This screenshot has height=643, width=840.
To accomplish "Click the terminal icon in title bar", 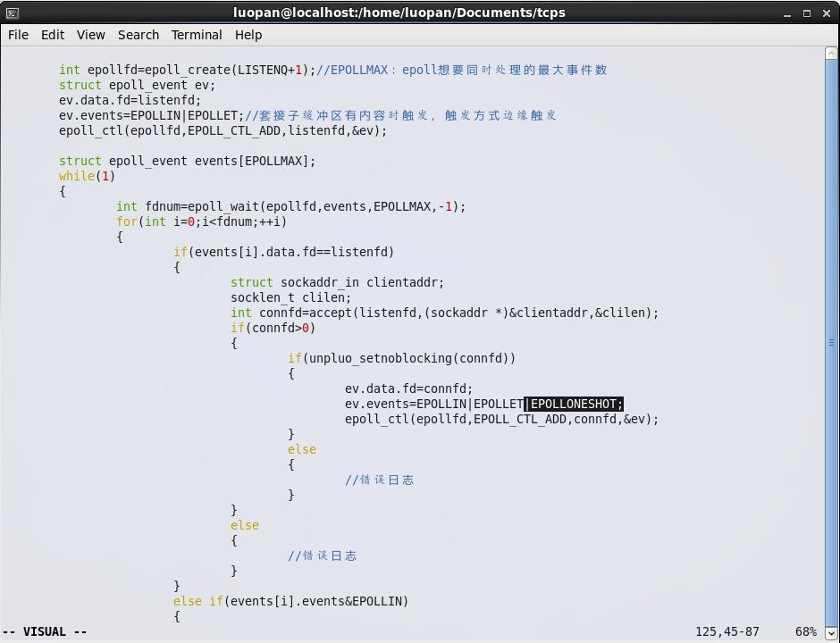I will point(13,13).
